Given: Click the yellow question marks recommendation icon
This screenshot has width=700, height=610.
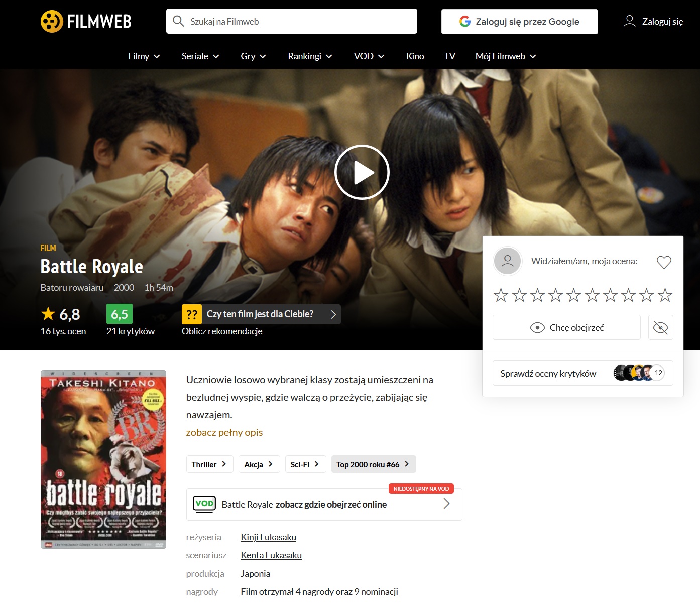Looking at the screenshot, I should coord(192,314).
